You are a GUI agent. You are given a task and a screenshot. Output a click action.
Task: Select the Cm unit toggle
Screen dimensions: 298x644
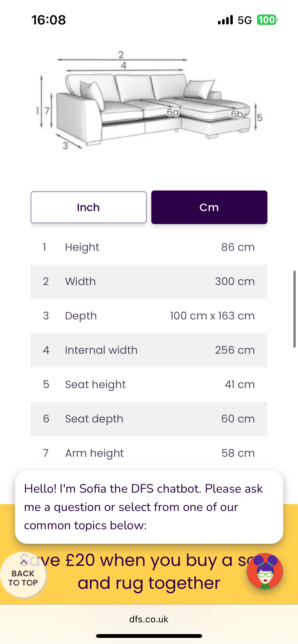point(209,207)
